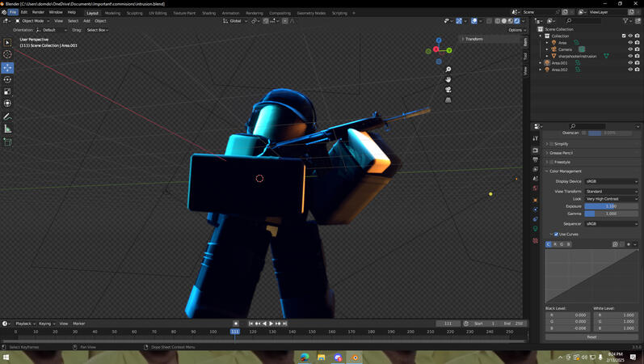644x364 pixels.
Task: Open the Look Very High Contrast dropdown
Action: 612,199
